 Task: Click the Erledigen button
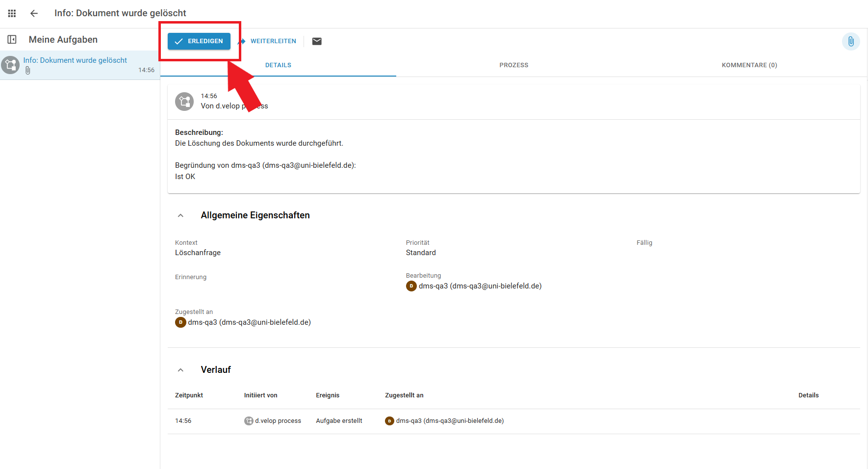(x=199, y=41)
